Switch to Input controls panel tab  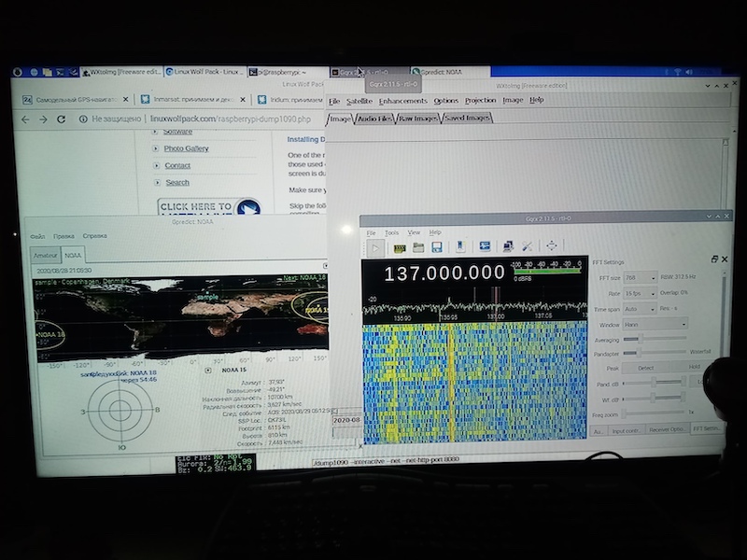[627, 430]
